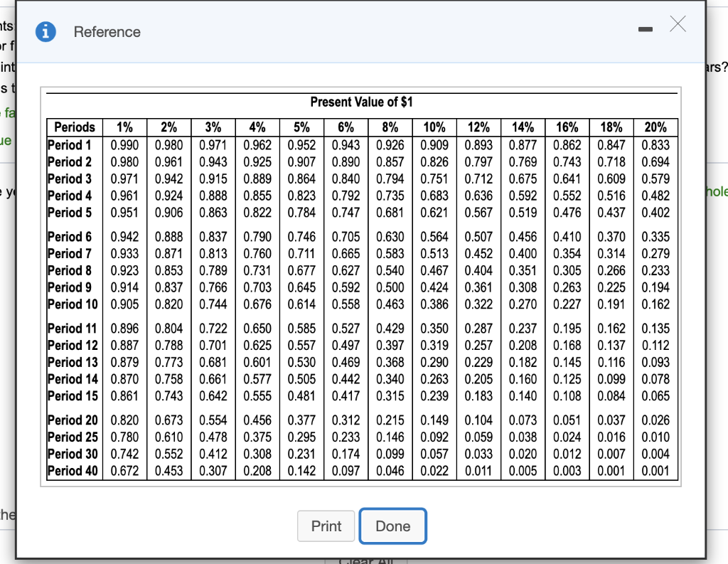The width and height of the screenshot is (728, 564).
Task: Select 0.712 in the Period 3 row
Action: click(478, 179)
